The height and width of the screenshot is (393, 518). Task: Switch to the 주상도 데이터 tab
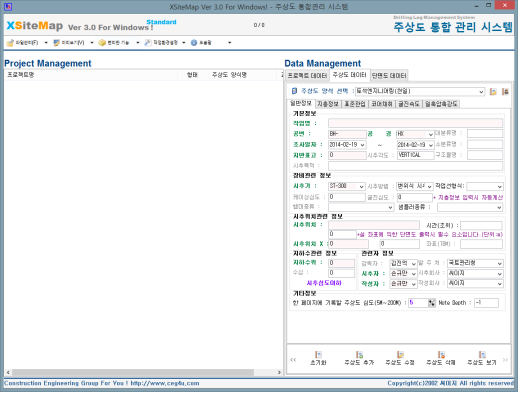349,75
